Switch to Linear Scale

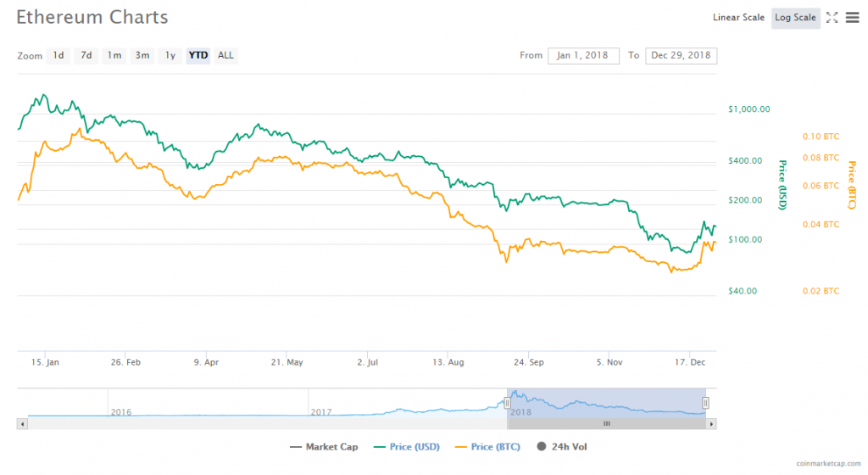[738, 18]
